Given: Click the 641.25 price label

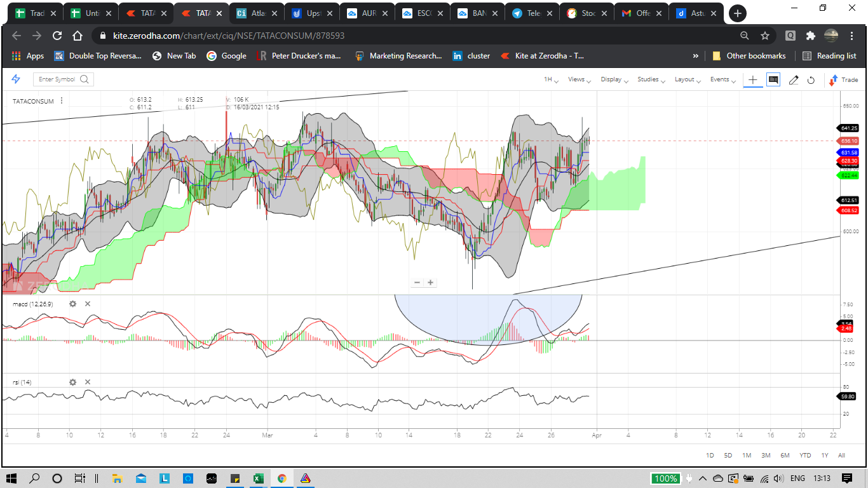Looking at the screenshot, I should [x=849, y=128].
